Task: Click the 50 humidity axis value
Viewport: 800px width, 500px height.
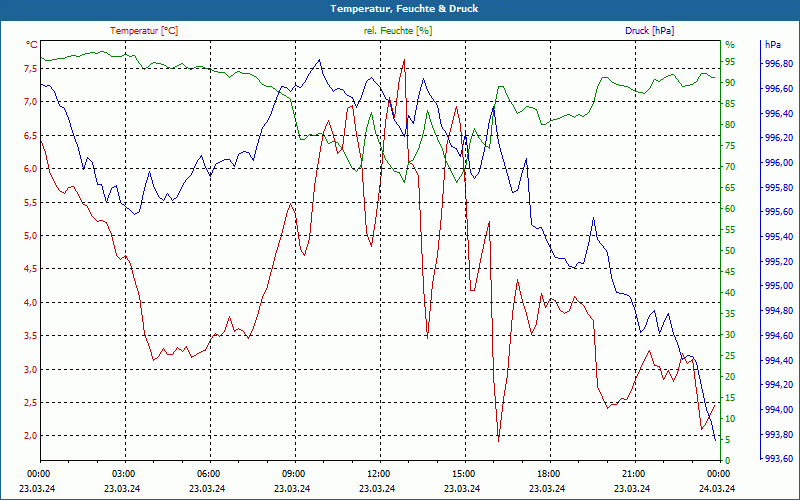Action: (731, 251)
